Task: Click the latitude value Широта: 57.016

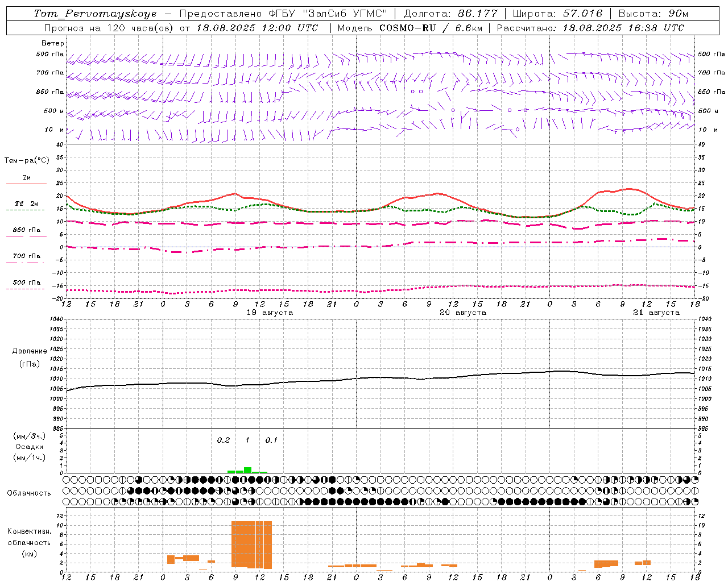Action: [x=557, y=14]
